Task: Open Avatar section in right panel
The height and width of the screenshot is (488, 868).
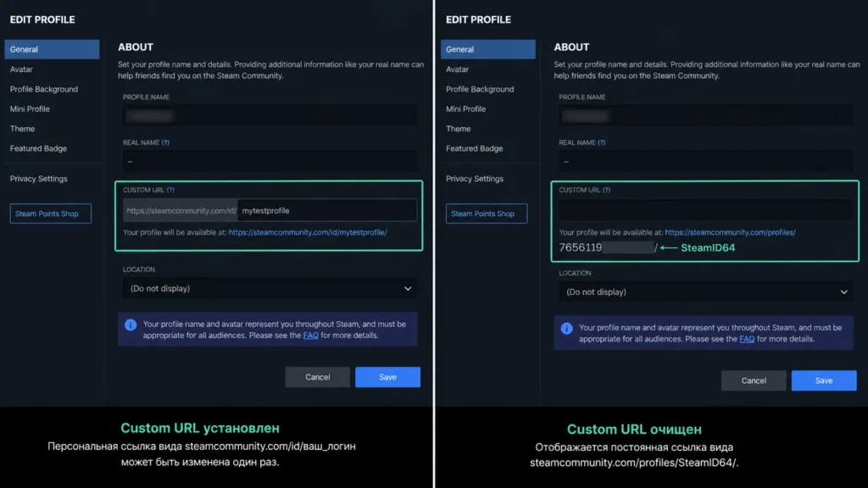Action: click(x=457, y=69)
